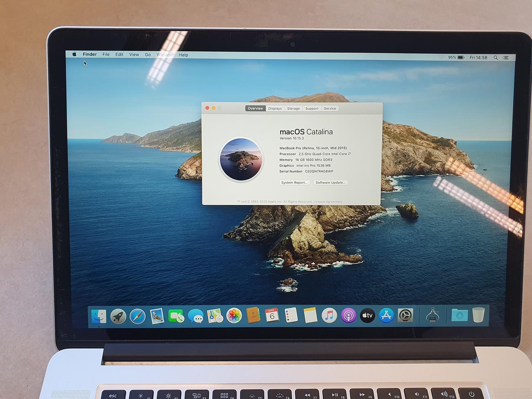The image size is (532, 399).
Task: Open Messages in the Dock
Action: [x=196, y=317]
